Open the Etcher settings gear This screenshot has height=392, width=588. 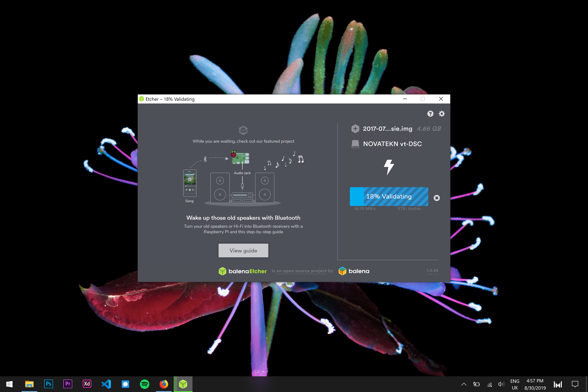tap(442, 114)
